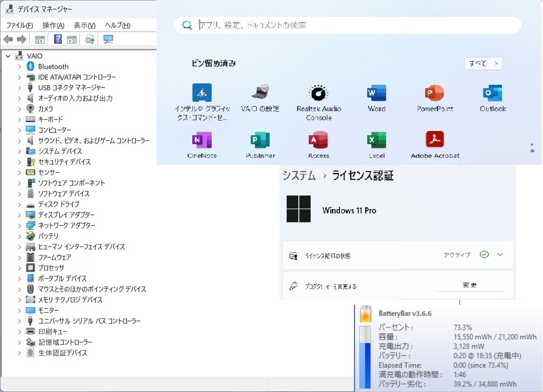Launch VAIO settings app icon

pos(260,92)
